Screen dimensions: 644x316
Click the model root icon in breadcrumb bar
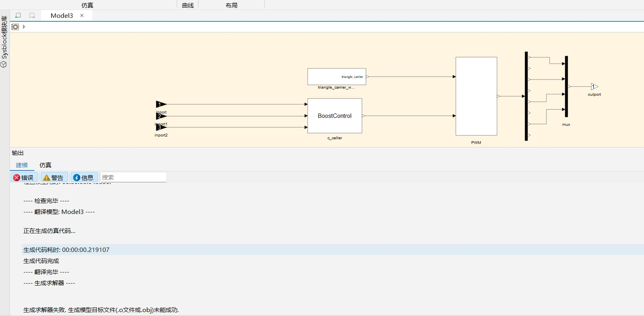(x=15, y=27)
